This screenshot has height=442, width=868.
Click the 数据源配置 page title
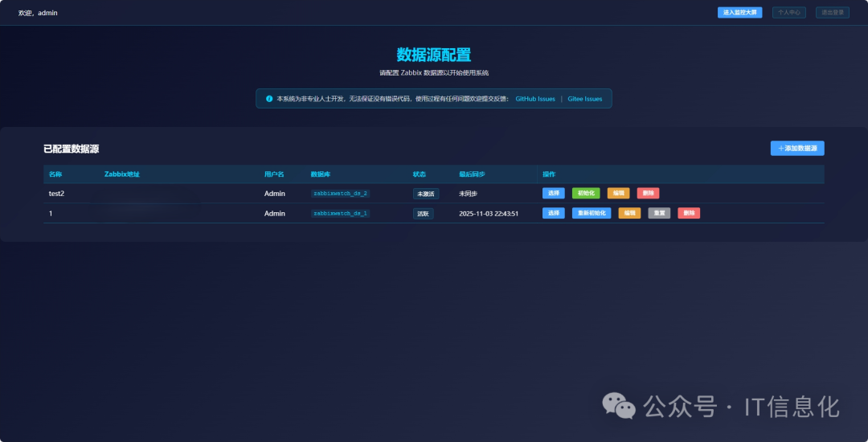[434, 55]
